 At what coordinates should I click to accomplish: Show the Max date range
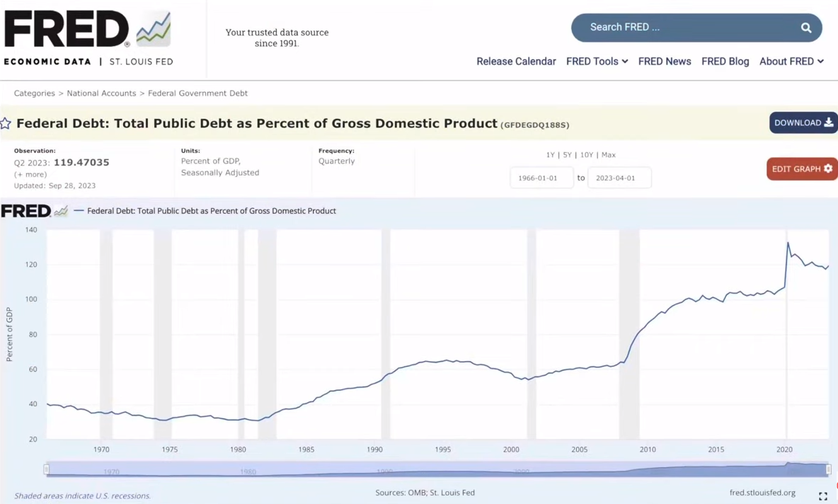608,155
